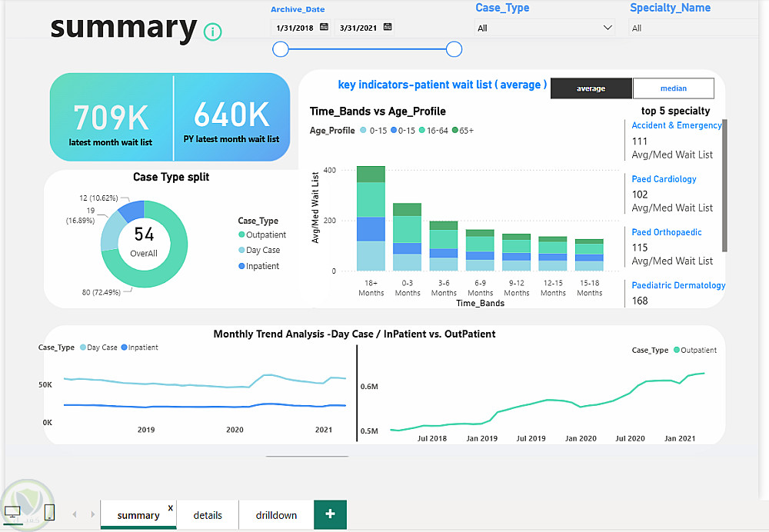769x532 pixels.
Task: Toggle the median view button
Action: tap(673, 88)
